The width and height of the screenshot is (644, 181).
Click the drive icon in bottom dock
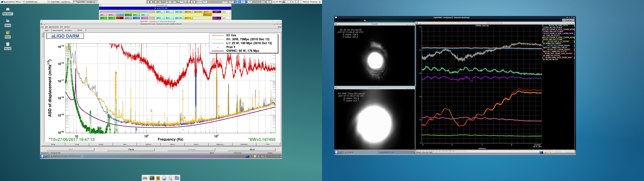145,178
